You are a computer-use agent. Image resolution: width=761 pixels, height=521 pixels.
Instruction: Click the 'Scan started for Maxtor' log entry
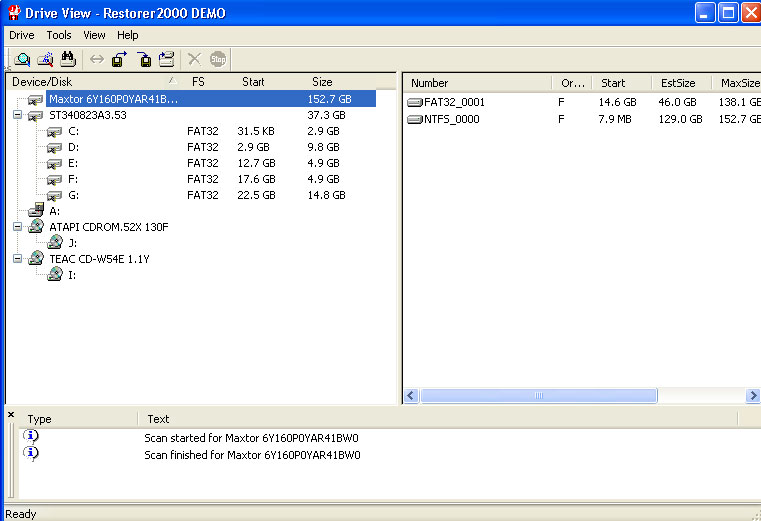pyautogui.click(x=251, y=438)
